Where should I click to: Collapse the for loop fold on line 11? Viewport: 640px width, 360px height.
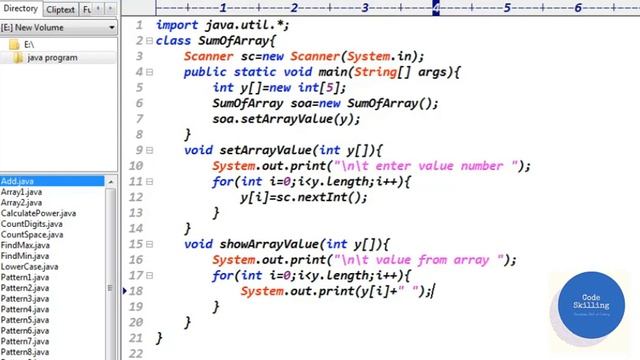coord(149,182)
